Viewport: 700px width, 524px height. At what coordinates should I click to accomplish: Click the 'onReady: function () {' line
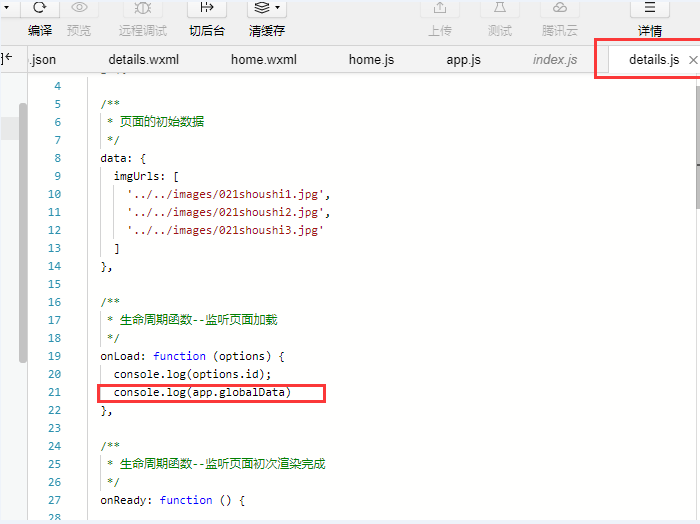(x=173, y=500)
